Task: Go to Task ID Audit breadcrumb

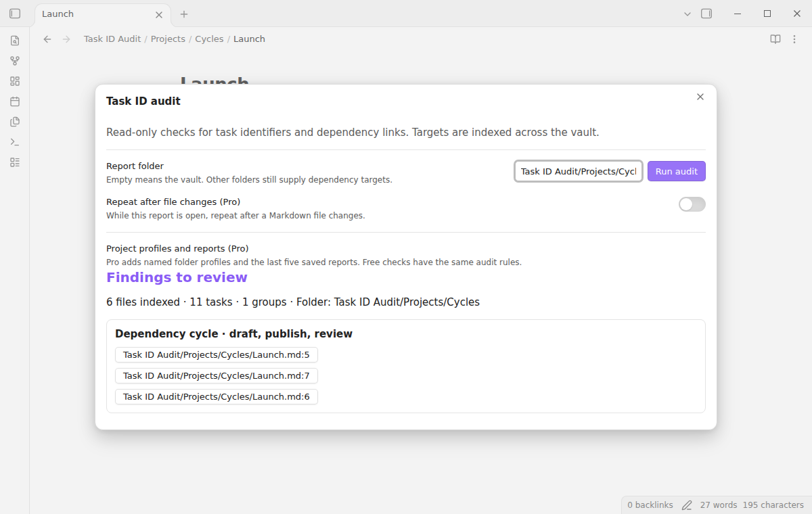Action: (x=112, y=39)
